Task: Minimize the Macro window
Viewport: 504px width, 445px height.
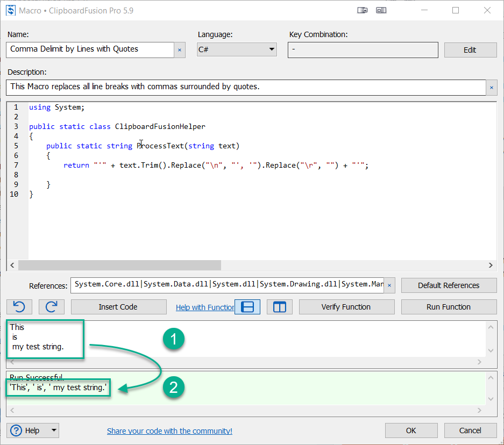Action: 424,10
